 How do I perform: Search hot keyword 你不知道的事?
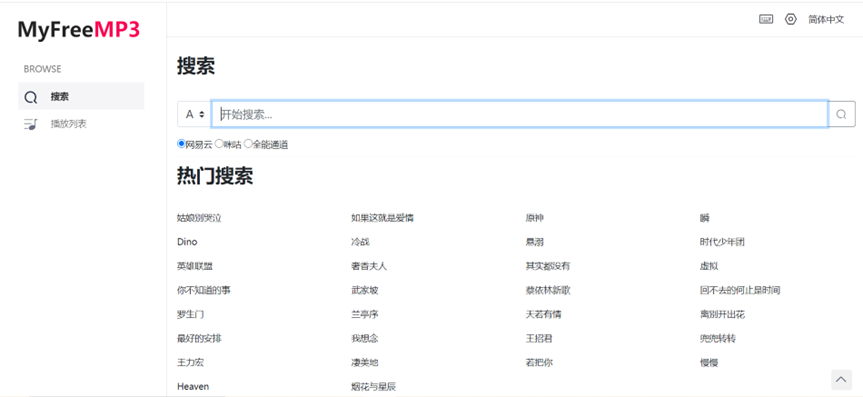pos(204,290)
